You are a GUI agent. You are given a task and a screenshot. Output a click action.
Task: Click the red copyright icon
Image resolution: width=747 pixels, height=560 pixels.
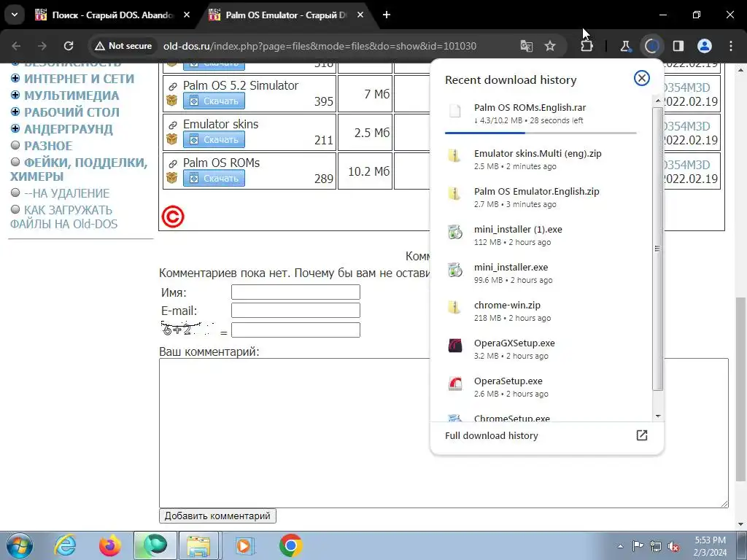[x=172, y=217]
